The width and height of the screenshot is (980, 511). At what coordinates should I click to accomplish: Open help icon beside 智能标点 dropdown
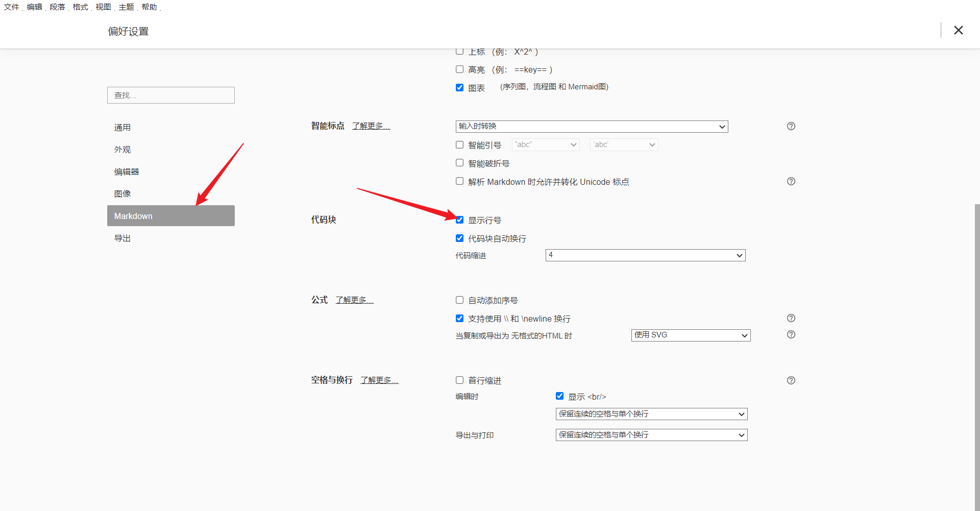(791, 126)
